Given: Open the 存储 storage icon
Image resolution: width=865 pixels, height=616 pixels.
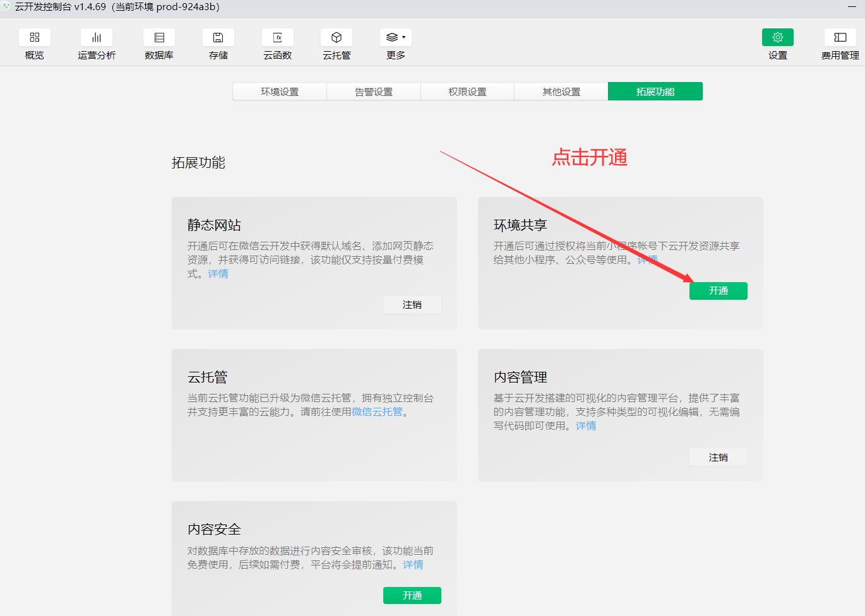Looking at the screenshot, I should pyautogui.click(x=218, y=38).
